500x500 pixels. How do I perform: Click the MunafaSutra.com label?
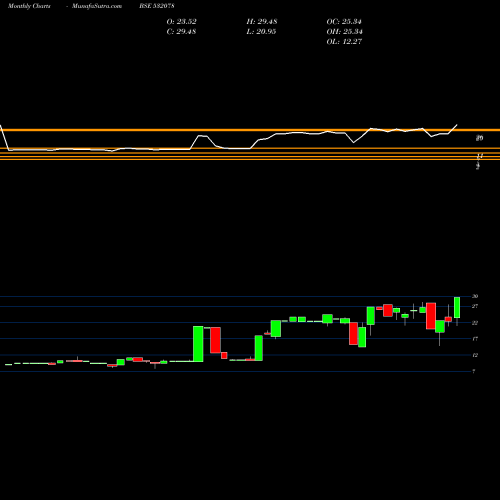tap(97, 6)
